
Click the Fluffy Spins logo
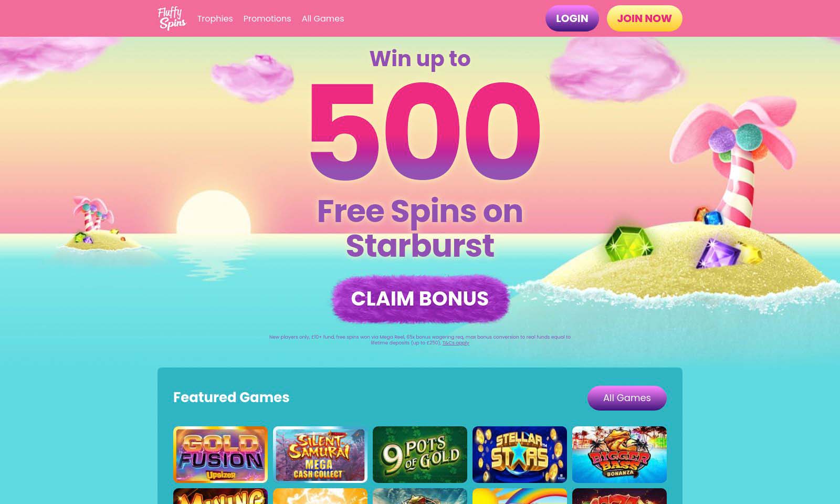[x=172, y=18]
